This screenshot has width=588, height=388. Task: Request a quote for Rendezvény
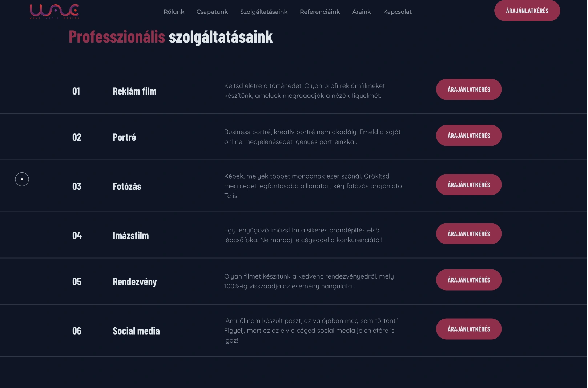pos(469,280)
